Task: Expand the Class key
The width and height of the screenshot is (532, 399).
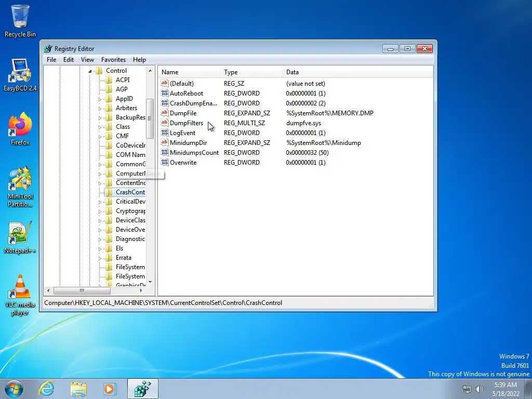Action: click(x=100, y=127)
